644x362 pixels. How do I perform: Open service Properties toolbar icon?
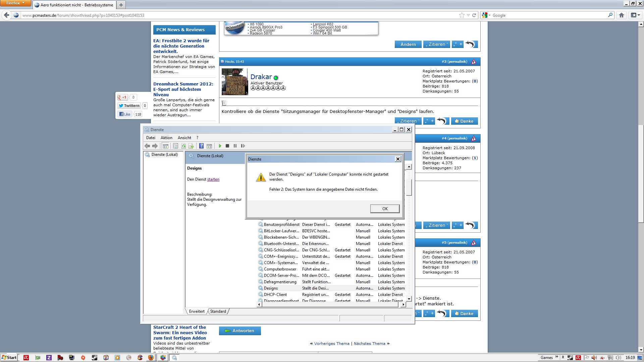click(x=175, y=146)
